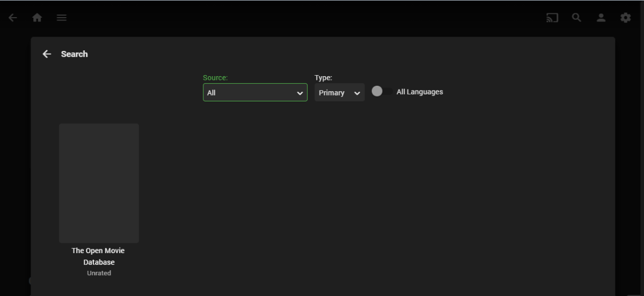Click the chevron arrow beside Primary
Image resolution: width=644 pixels, height=296 pixels.
point(357,93)
